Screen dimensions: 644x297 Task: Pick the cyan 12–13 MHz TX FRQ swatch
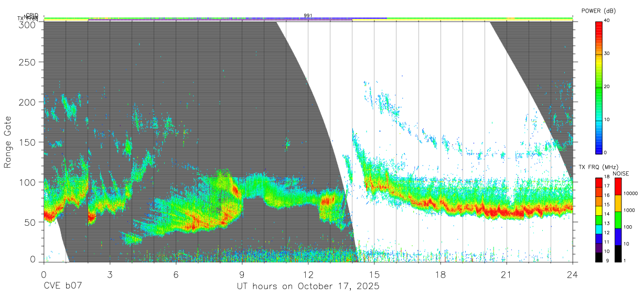[x=598, y=228]
